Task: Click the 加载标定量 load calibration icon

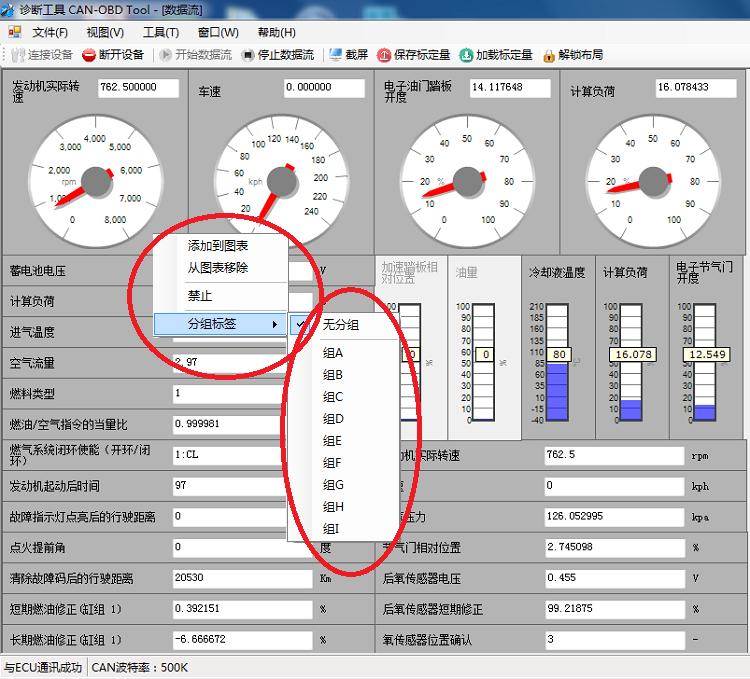Action: [x=466, y=55]
